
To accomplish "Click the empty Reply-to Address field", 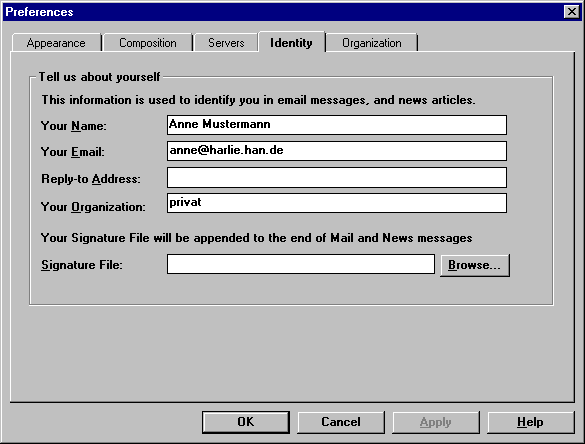I will point(337,177).
